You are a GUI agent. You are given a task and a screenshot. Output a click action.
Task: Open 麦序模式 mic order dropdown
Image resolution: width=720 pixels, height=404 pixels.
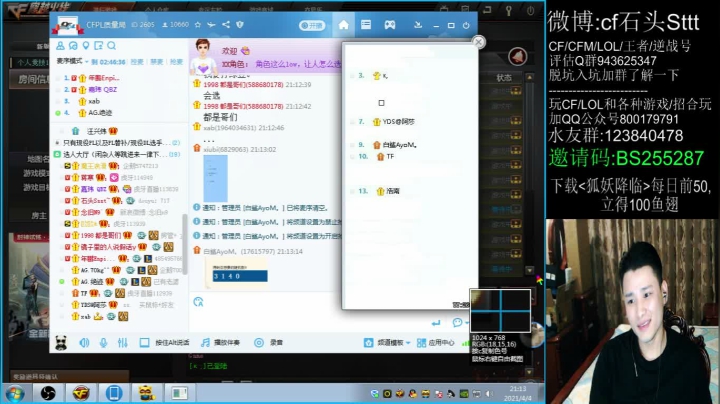[x=73, y=61]
